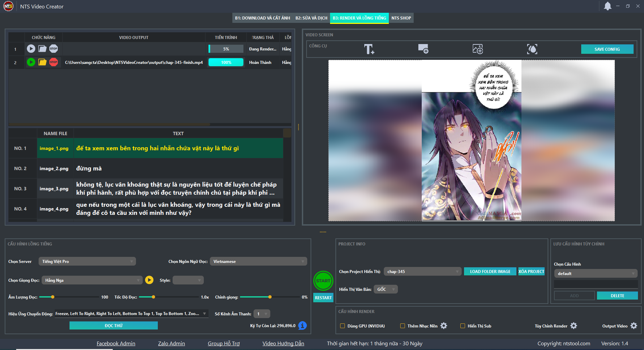Select the add text tool in Công Cụ

[369, 49]
